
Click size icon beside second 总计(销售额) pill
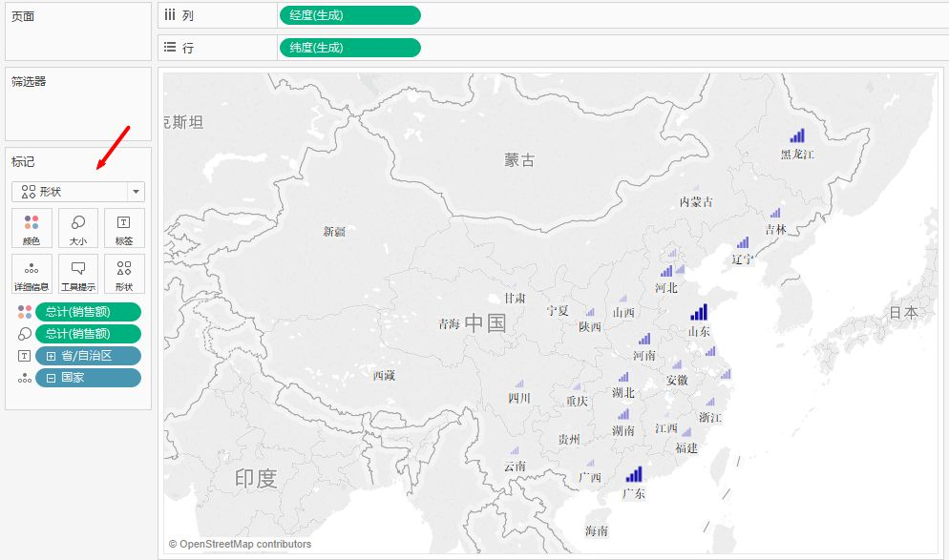[x=24, y=334]
